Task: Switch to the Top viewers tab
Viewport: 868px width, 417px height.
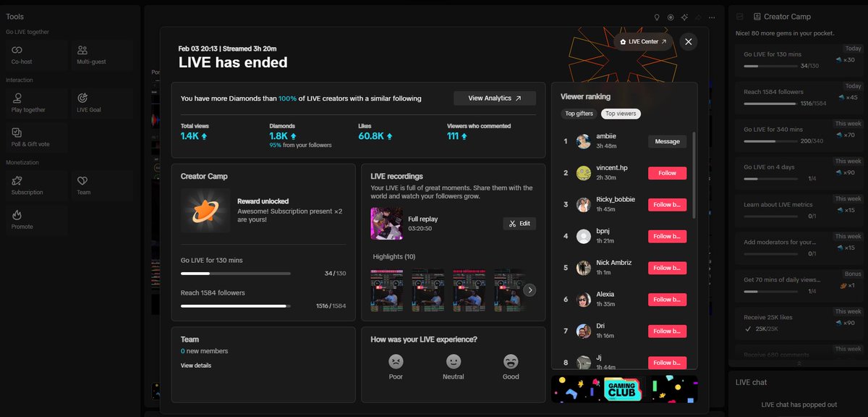Action: pyautogui.click(x=621, y=114)
